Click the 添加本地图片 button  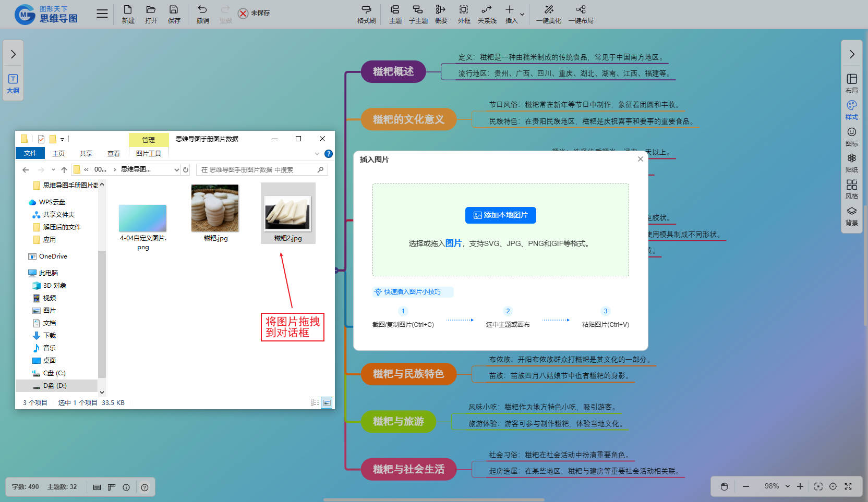[x=500, y=215]
